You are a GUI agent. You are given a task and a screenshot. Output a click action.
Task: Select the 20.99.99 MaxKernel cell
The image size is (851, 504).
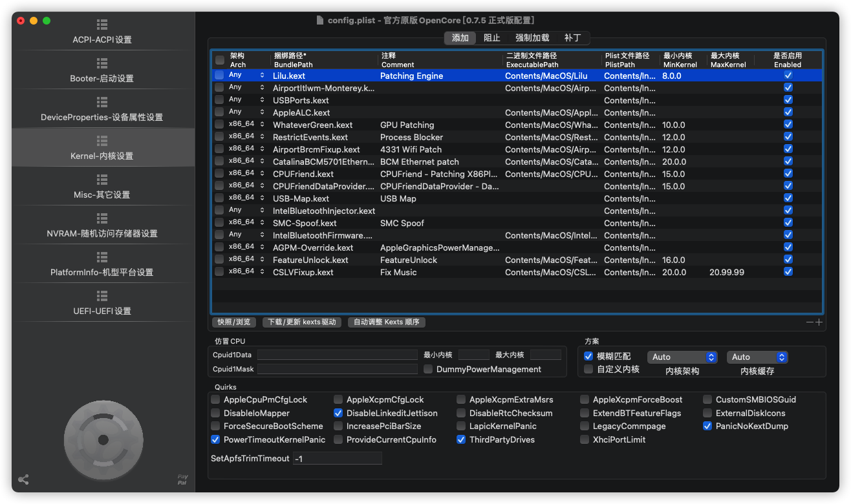coord(726,272)
